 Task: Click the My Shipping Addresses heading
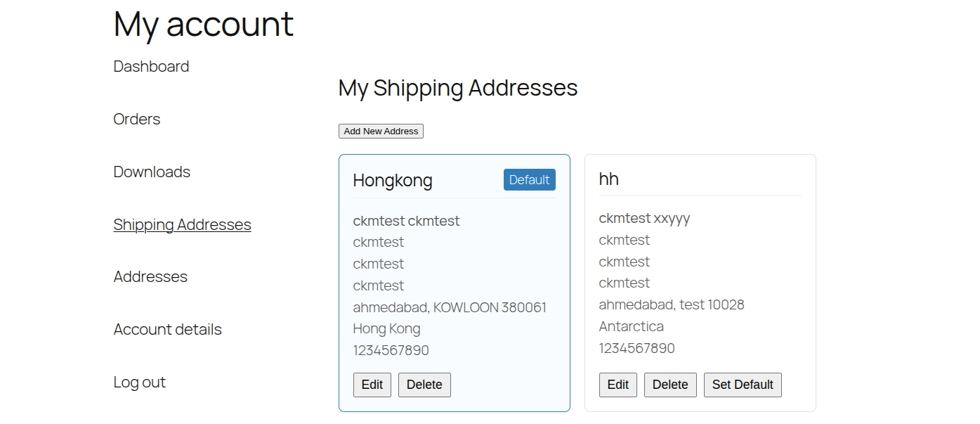(x=458, y=88)
